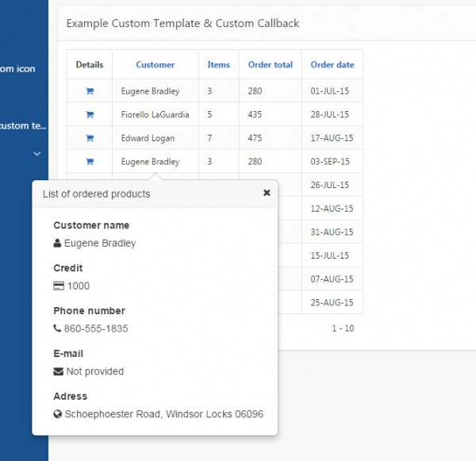The image size is (476, 461).
Task: Click the envelope icon beside Not provided
Action: [58, 371]
